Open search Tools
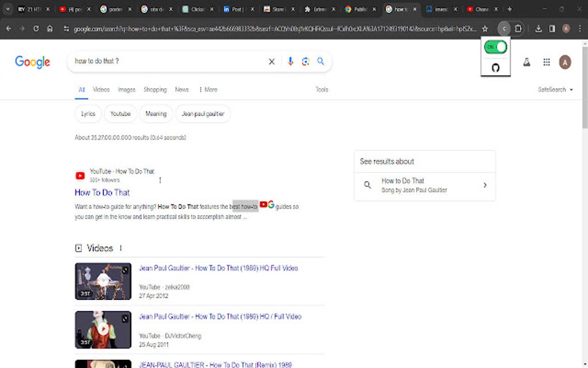Image resolution: width=588 pixels, height=368 pixels. (322, 89)
